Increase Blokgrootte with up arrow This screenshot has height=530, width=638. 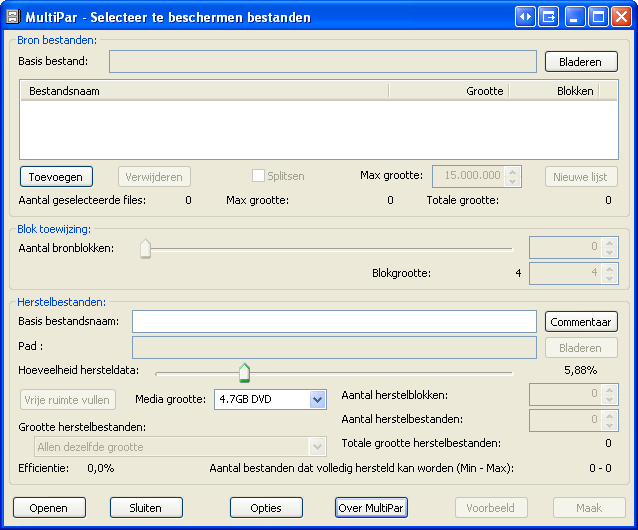click(610, 268)
